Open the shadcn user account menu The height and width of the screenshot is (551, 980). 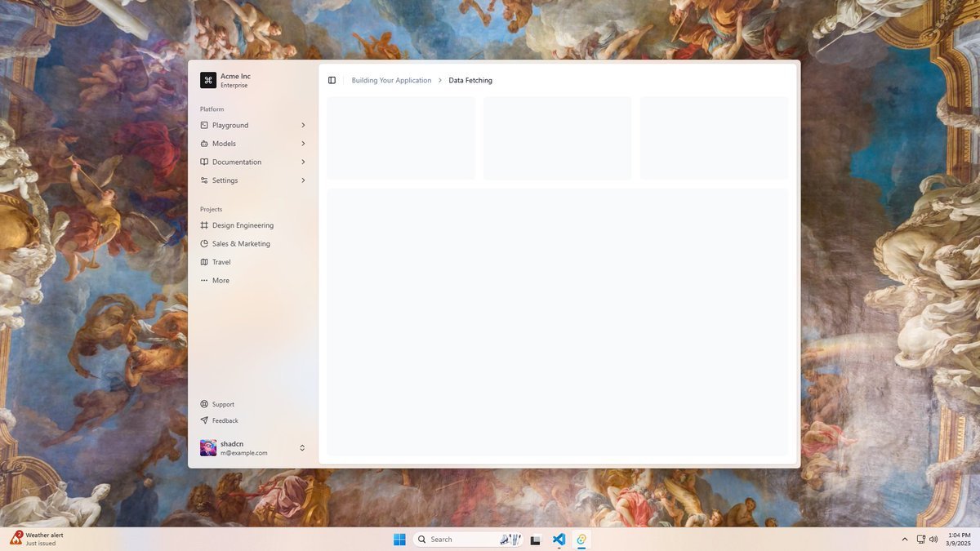coord(253,448)
